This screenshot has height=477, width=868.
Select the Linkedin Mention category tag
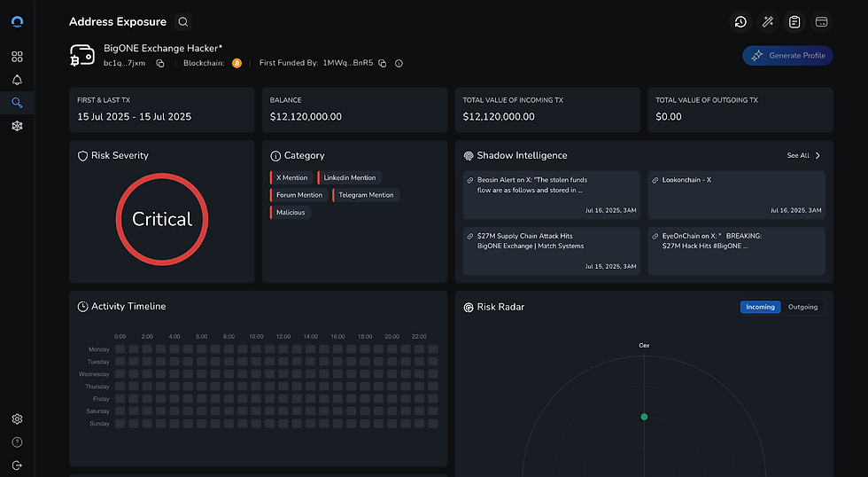tap(349, 178)
